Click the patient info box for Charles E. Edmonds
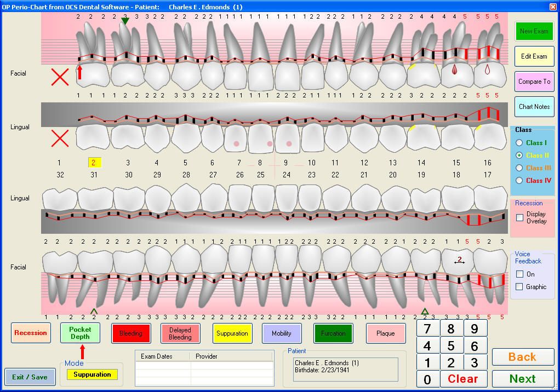The width and height of the screenshot is (560, 392). (x=345, y=370)
